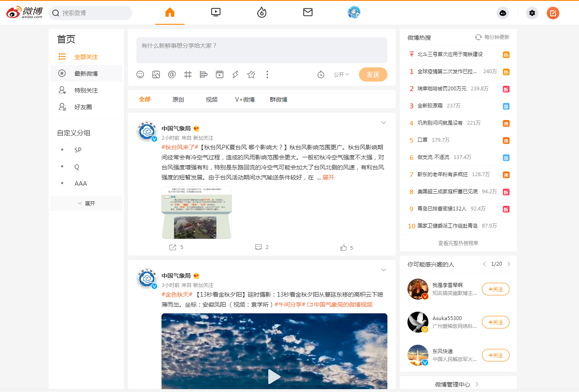Follow 东风快递

tap(496, 355)
